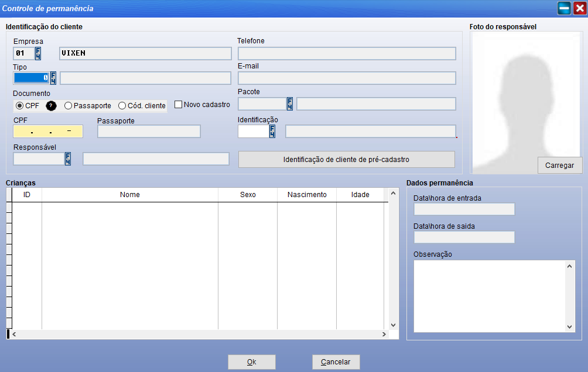The height and width of the screenshot is (372, 588).
Task: Minimize the Controle de permanência window
Action: tap(564, 8)
